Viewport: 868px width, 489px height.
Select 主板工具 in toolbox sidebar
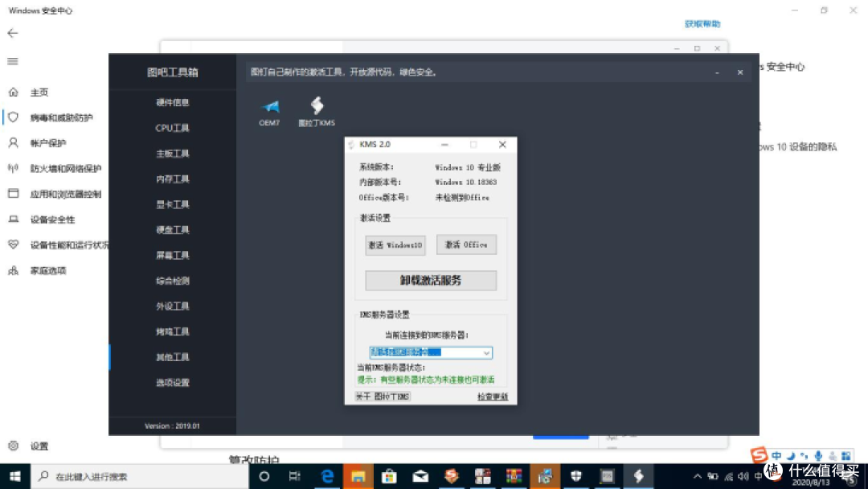(173, 154)
